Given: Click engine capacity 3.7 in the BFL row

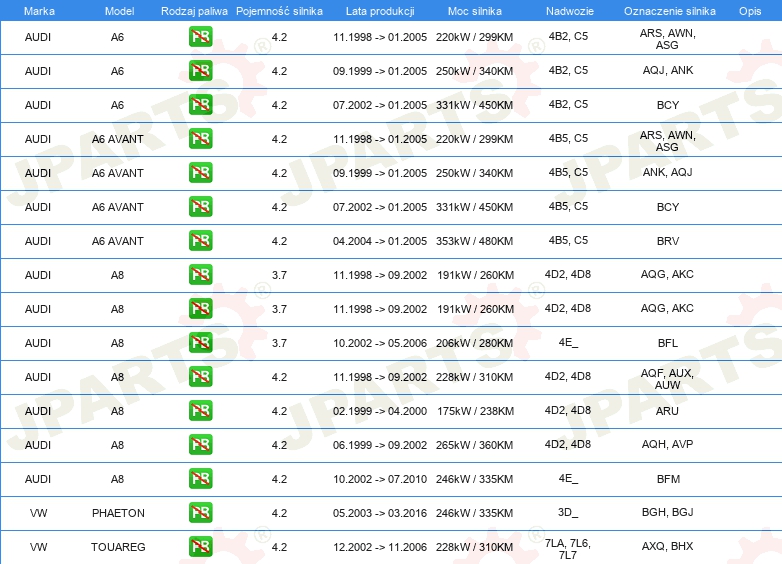Looking at the screenshot, I should point(279,343).
